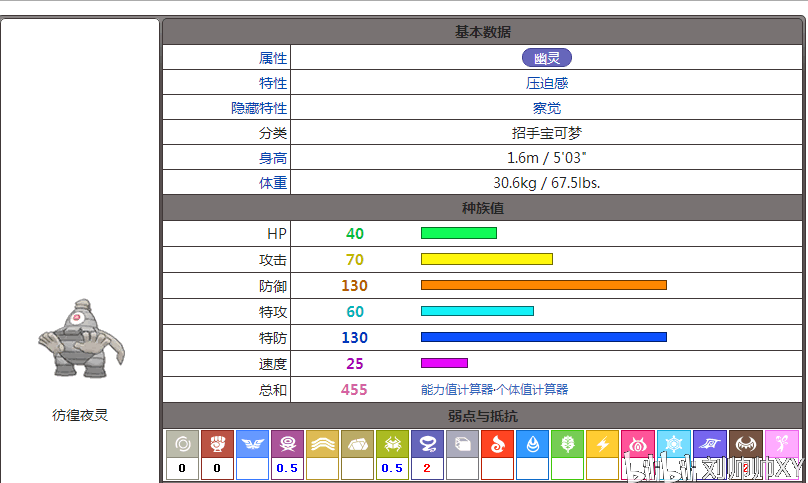Click the green HP stat bar
The image size is (808, 483).
[459, 233]
